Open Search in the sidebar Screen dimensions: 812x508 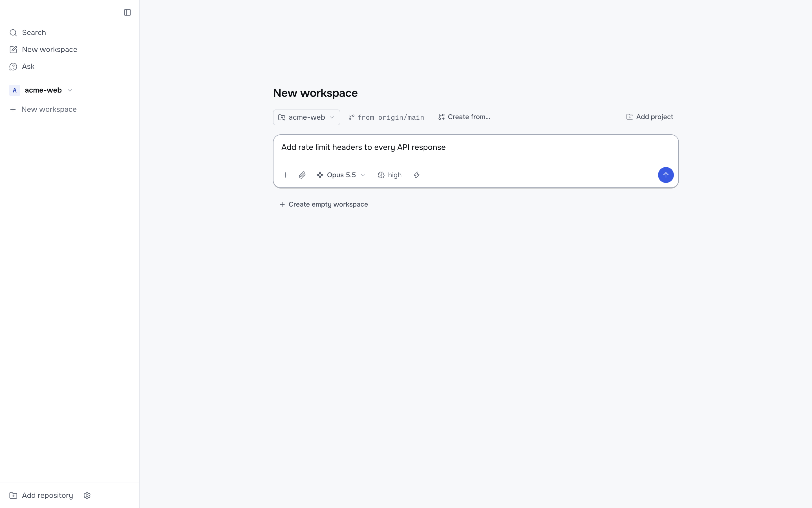(69, 32)
